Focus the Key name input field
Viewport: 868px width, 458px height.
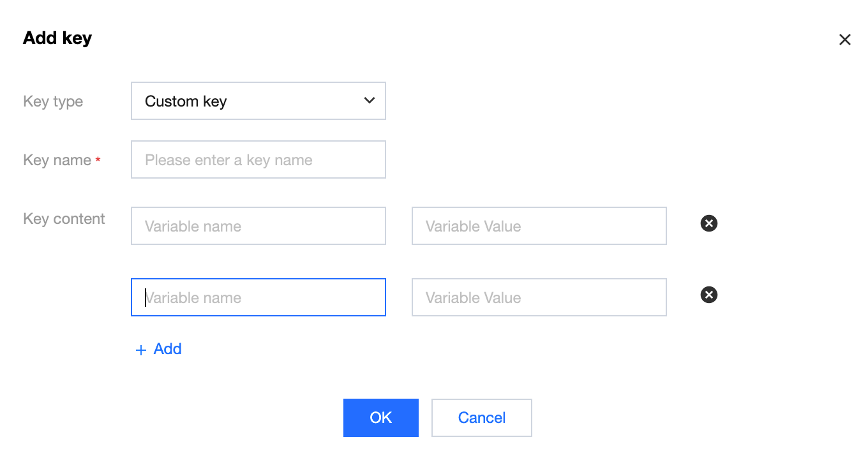pyautogui.click(x=258, y=159)
